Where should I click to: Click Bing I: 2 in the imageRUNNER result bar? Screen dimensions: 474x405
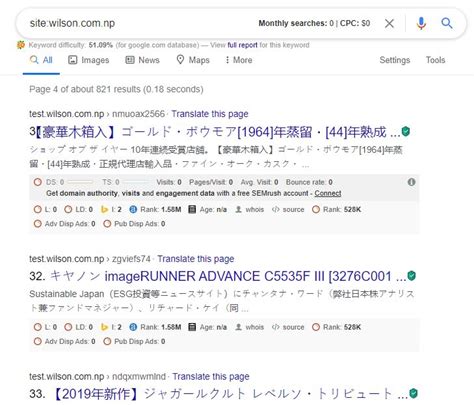[111, 327]
